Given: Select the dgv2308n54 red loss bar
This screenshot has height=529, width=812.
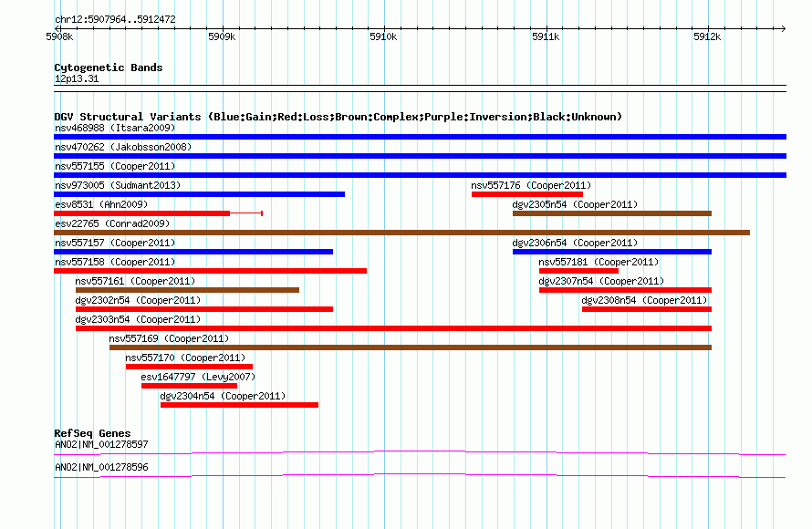Looking at the screenshot, I should (647, 309).
